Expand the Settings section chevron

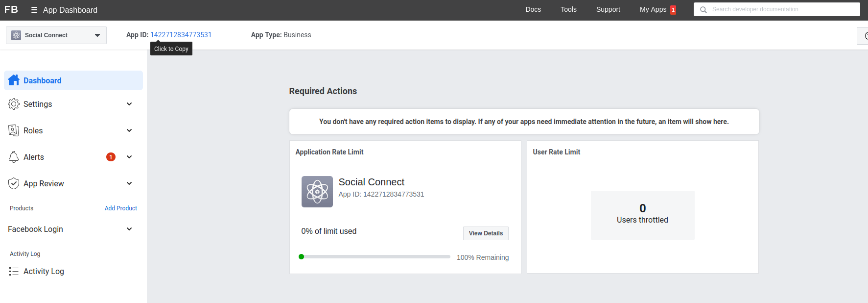tap(129, 104)
